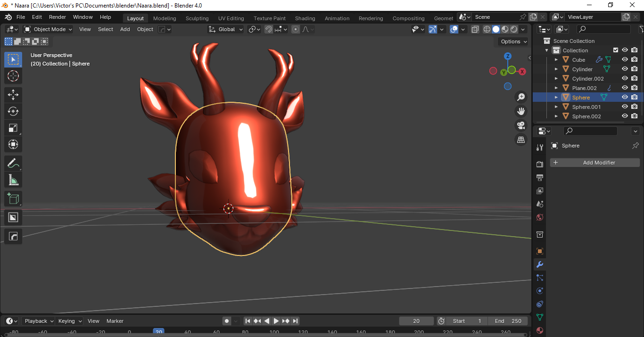This screenshot has height=337, width=644.
Task: Open the Blender logo menu
Action: coord(8,17)
